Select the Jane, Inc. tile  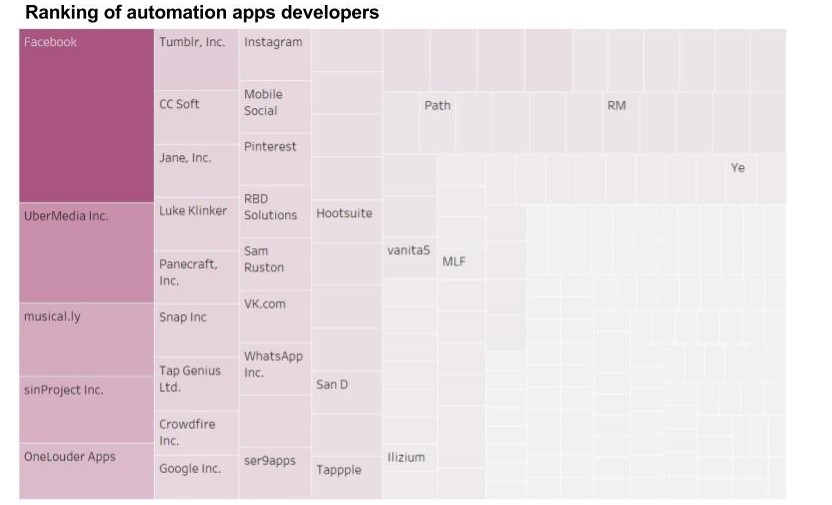196,170
